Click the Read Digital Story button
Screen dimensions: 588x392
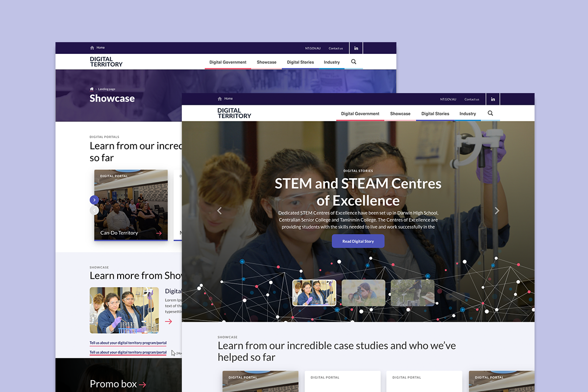click(x=358, y=241)
